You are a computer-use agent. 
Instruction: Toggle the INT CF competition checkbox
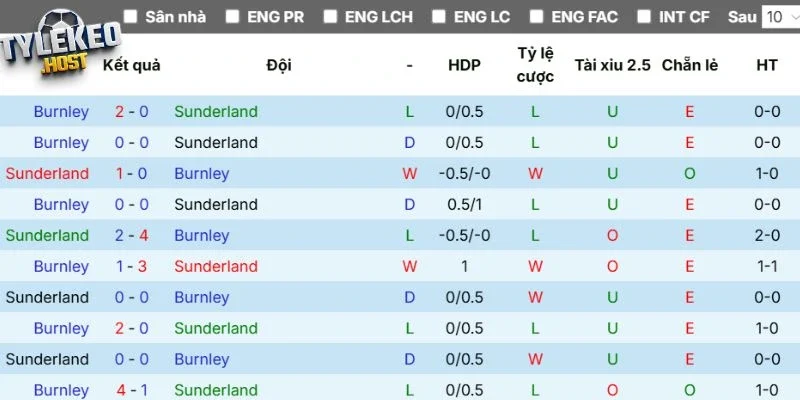point(645,17)
